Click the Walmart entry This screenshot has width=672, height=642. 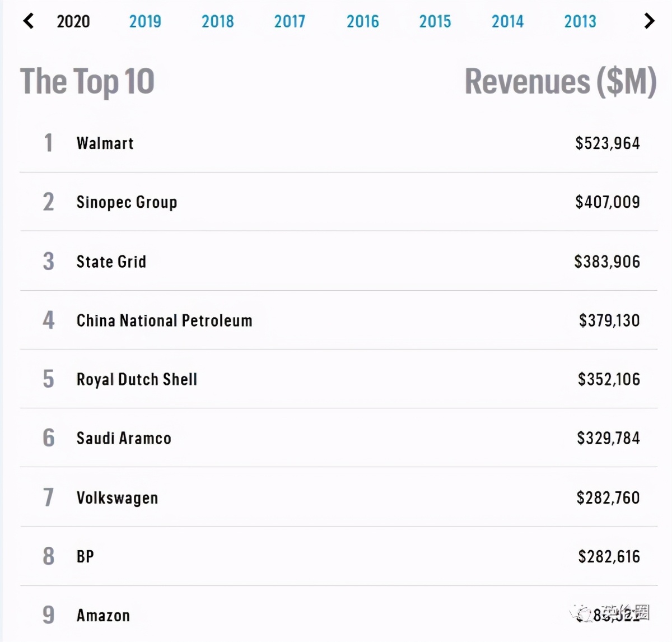coord(105,143)
